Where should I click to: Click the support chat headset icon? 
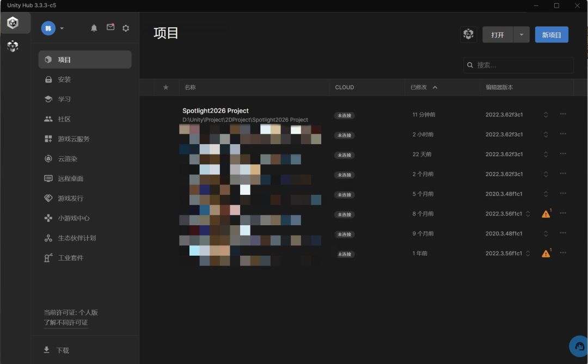point(579,346)
